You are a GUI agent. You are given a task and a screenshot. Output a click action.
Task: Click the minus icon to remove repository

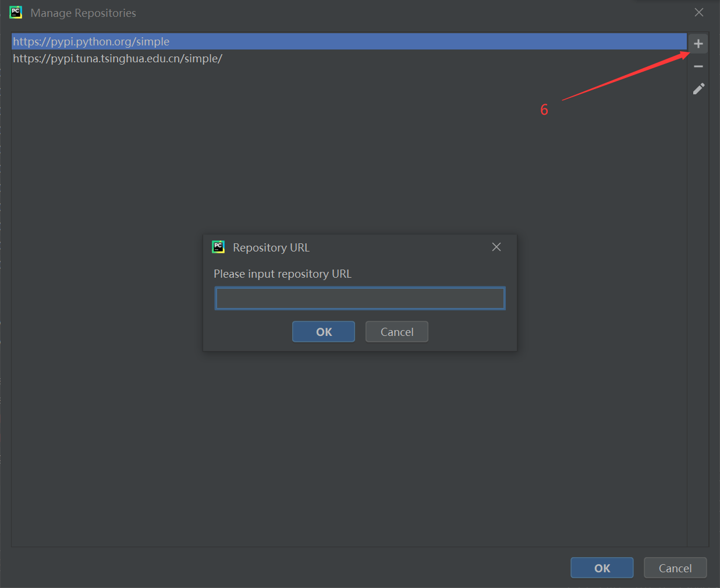(x=698, y=66)
